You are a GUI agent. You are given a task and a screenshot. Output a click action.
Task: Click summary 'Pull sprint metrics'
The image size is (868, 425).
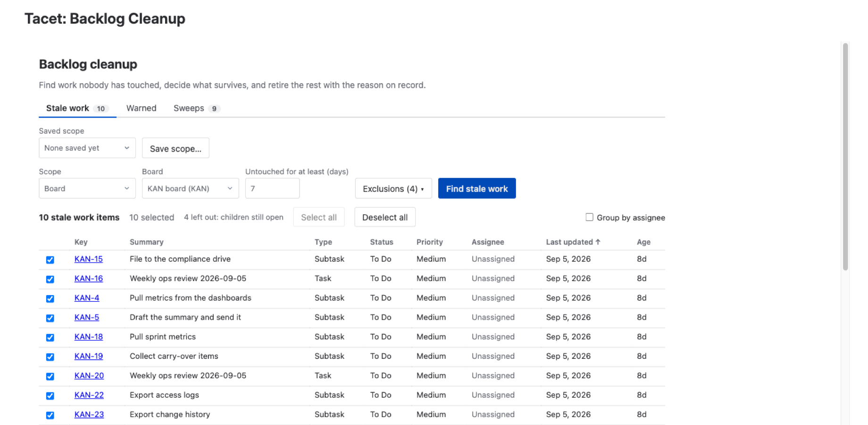(x=163, y=337)
